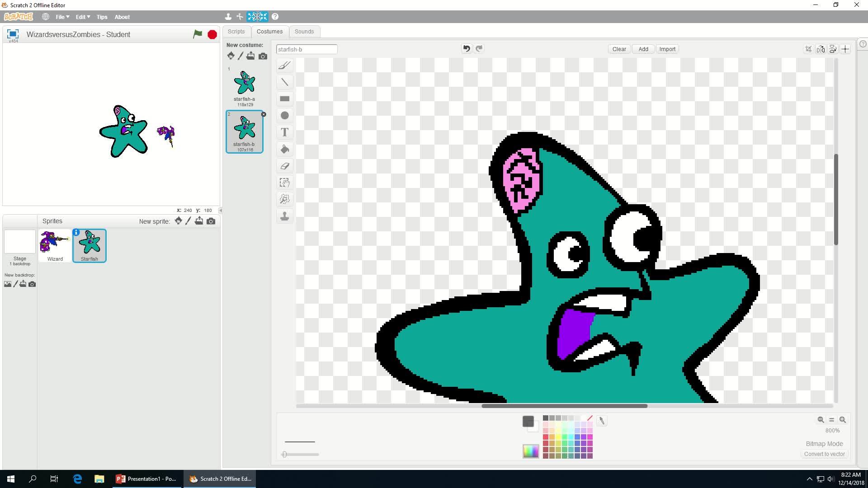The height and width of the screenshot is (488, 868).
Task: Click the Redo arrow
Action: [x=479, y=48]
